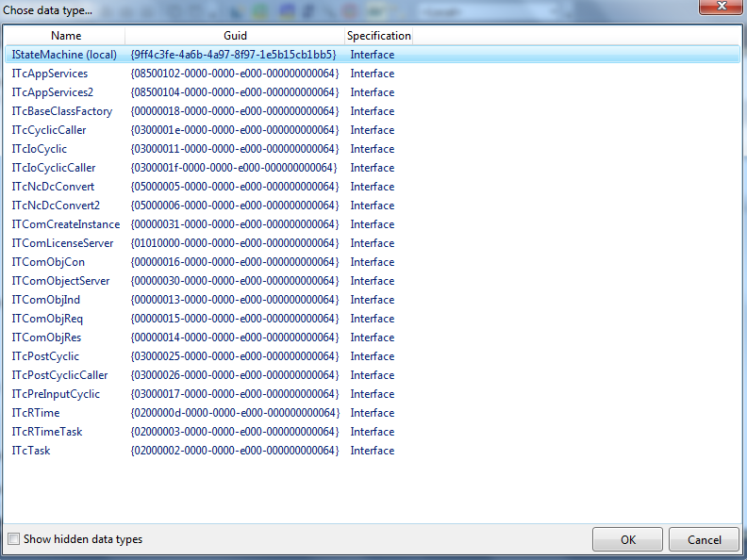
Task: Click Interface cell in ITcIoCyclic row
Action: click(x=372, y=149)
